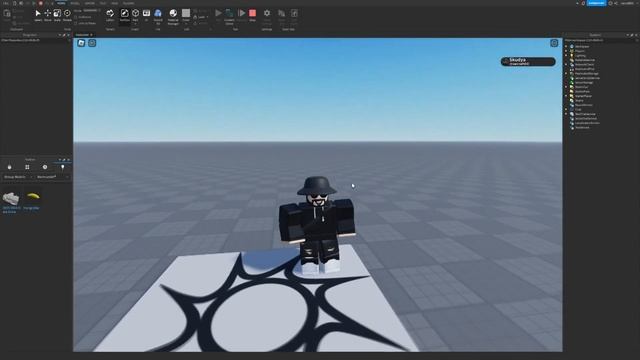Select Teams in Explorer
This screenshot has height=360, width=640.
pos(579,100)
